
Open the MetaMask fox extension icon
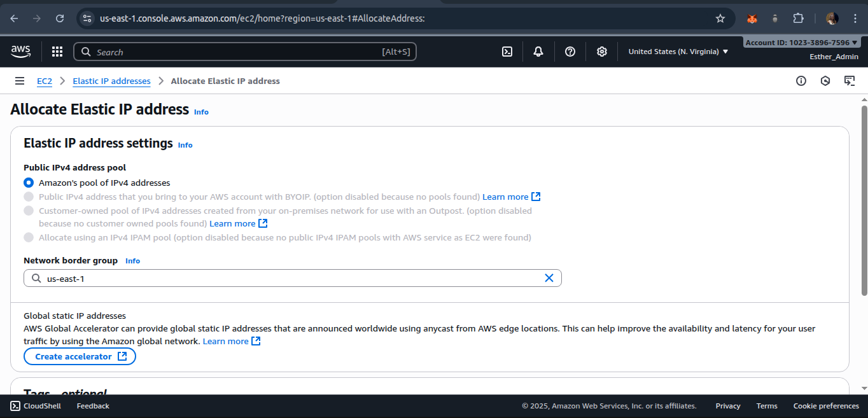coord(752,18)
